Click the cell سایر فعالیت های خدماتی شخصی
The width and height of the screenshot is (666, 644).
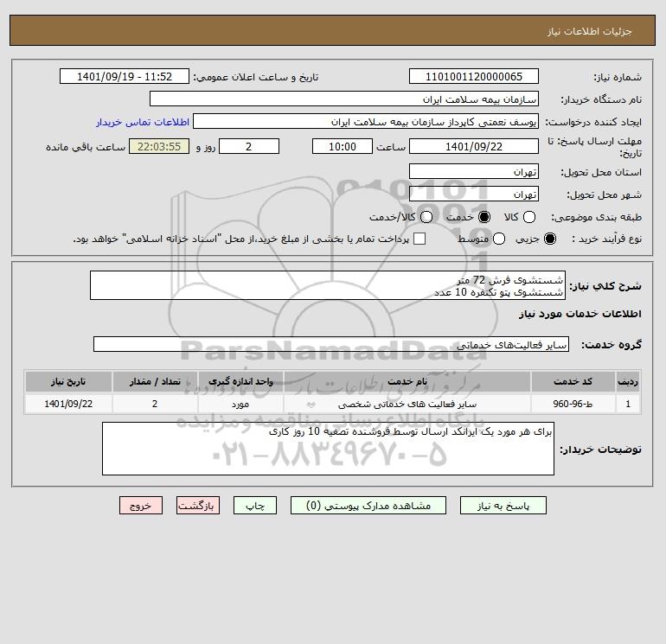pos(407,404)
